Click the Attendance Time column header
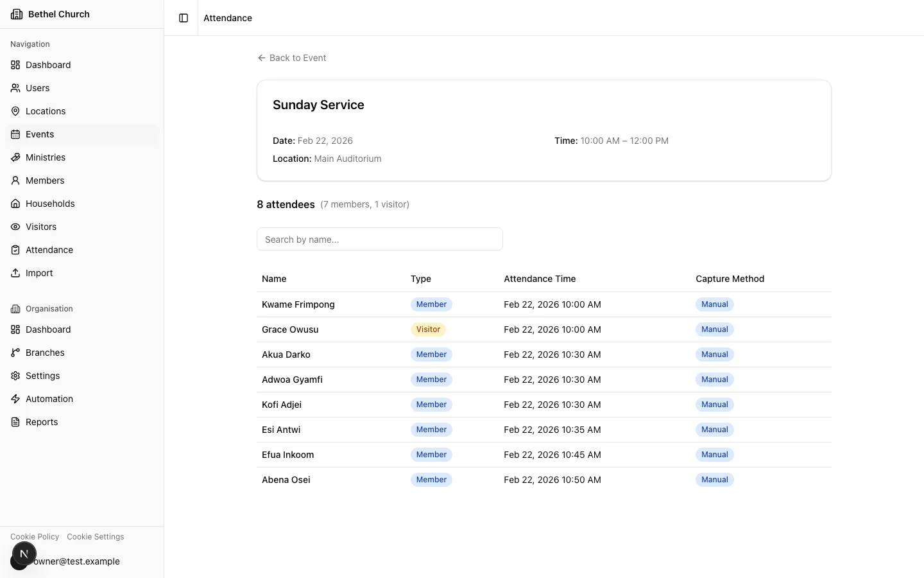 540,279
